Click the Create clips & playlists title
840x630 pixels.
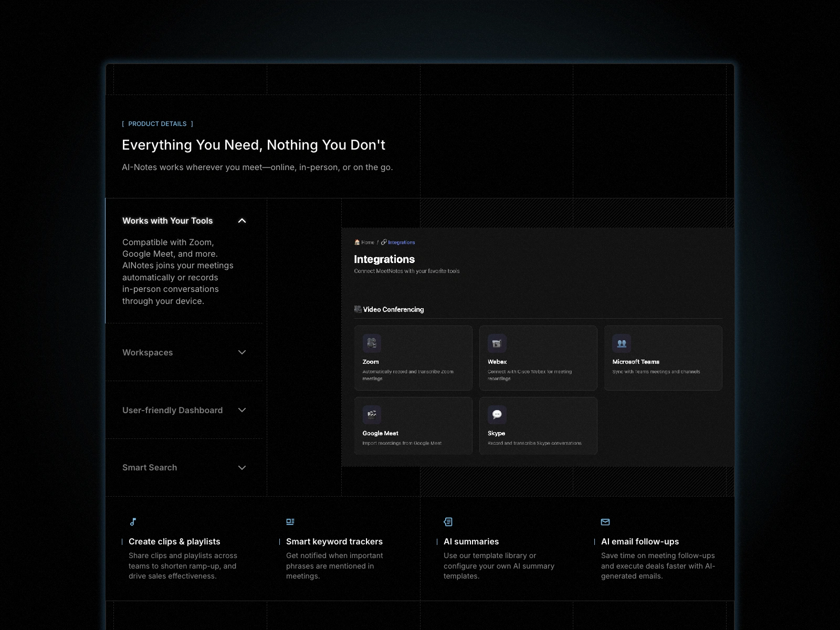(x=174, y=541)
